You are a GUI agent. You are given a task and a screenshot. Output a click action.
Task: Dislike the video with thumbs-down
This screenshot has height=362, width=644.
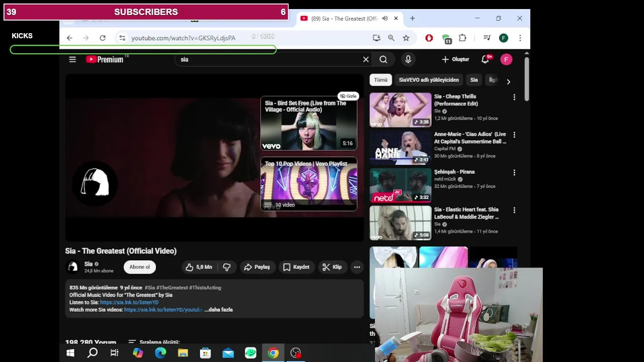227,267
